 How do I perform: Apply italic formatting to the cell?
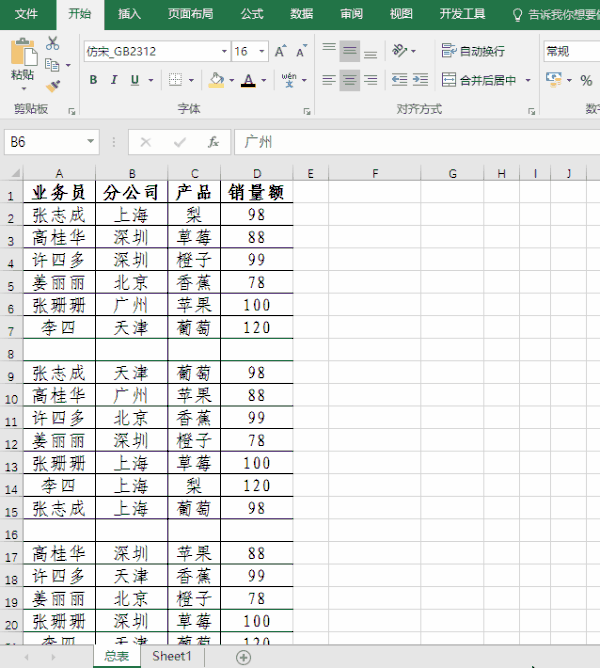tap(116, 81)
